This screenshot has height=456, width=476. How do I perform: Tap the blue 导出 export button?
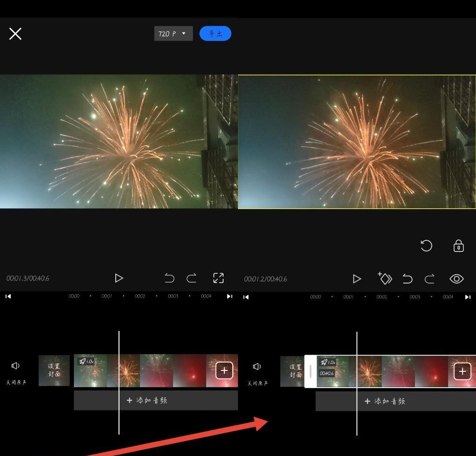coord(215,33)
